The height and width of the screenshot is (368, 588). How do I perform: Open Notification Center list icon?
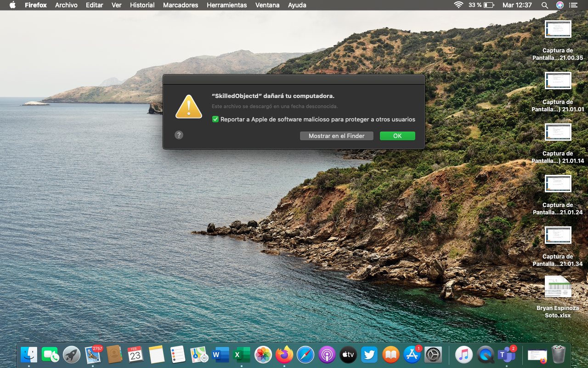573,5
